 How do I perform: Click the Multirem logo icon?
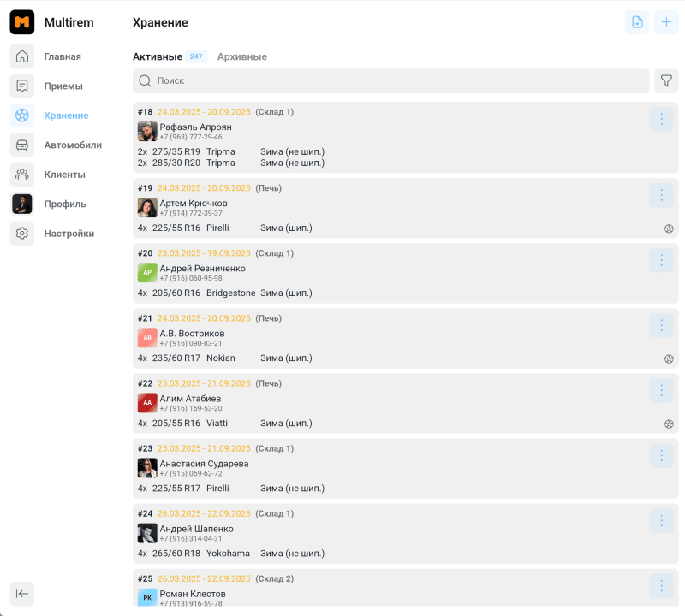(22, 22)
